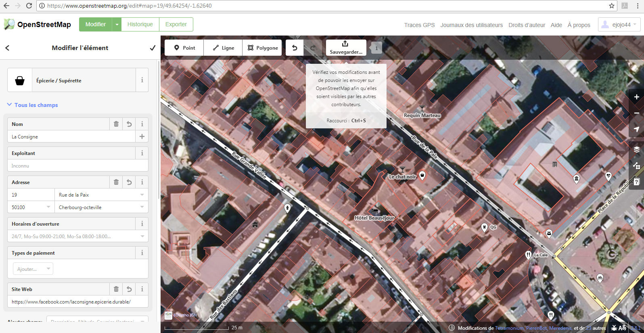The image size is (644, 333).
Task: Redo the last undone edit
Action: tap(313, 48)
